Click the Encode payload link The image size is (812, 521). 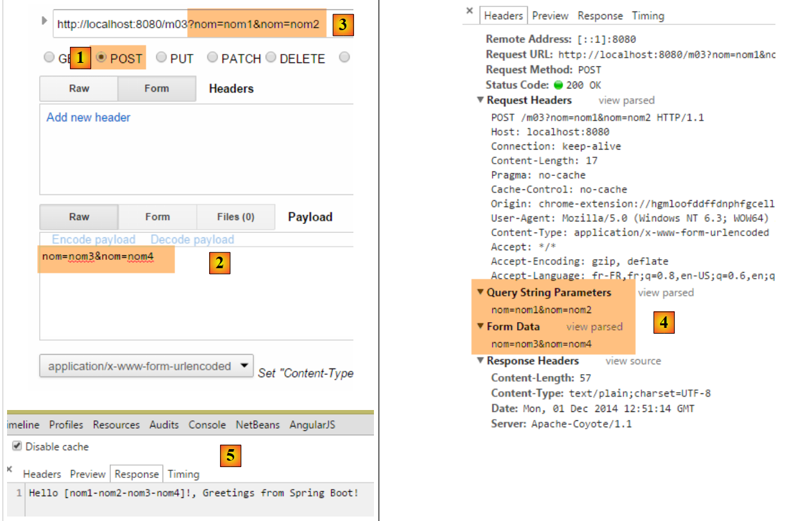click(94, 239)
